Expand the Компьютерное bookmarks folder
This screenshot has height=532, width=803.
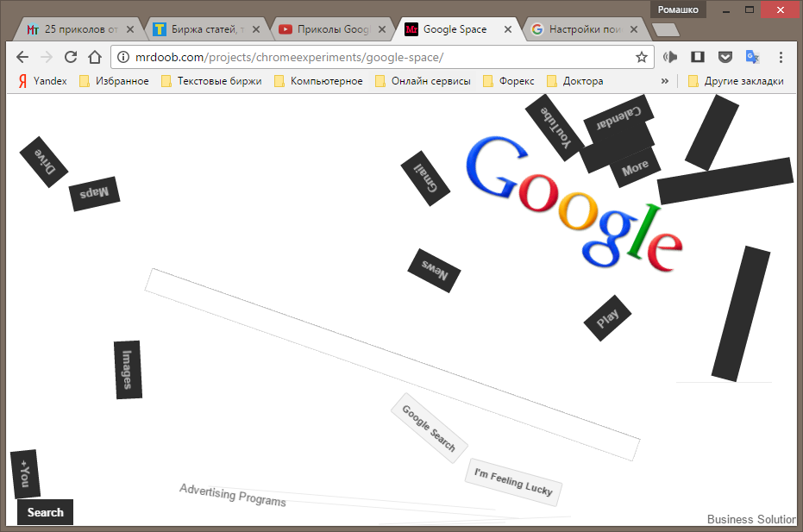318,81
